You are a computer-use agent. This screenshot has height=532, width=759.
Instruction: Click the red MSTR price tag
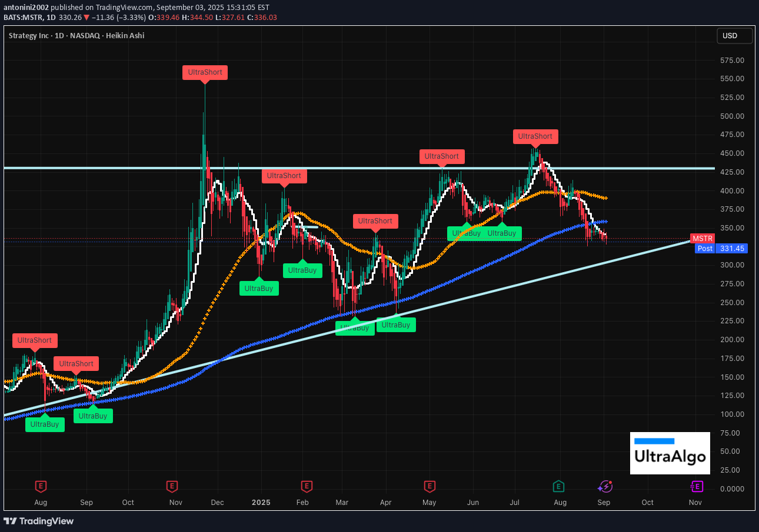703,239
